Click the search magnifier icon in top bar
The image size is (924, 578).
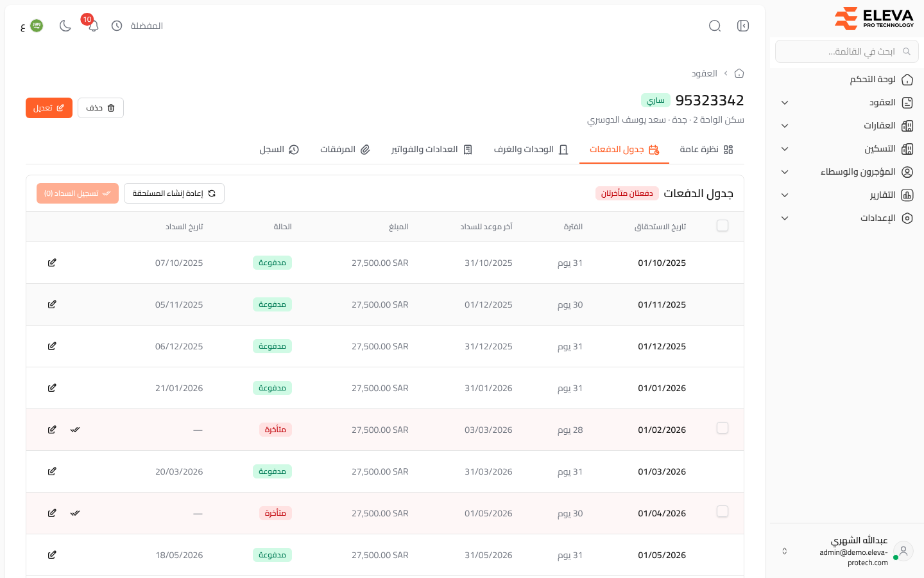[715, 26]
